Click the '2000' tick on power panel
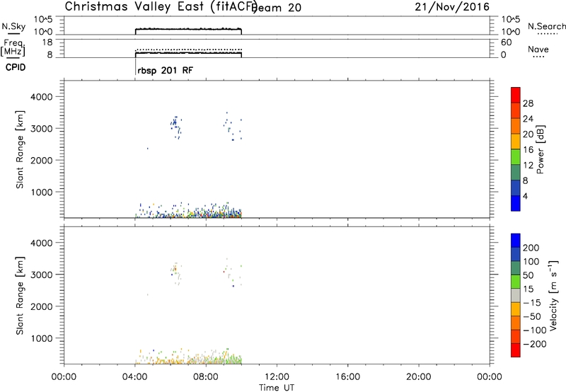The height and width of the screenshot is (392, 566). pyautogui.click(x=41, y=160)
